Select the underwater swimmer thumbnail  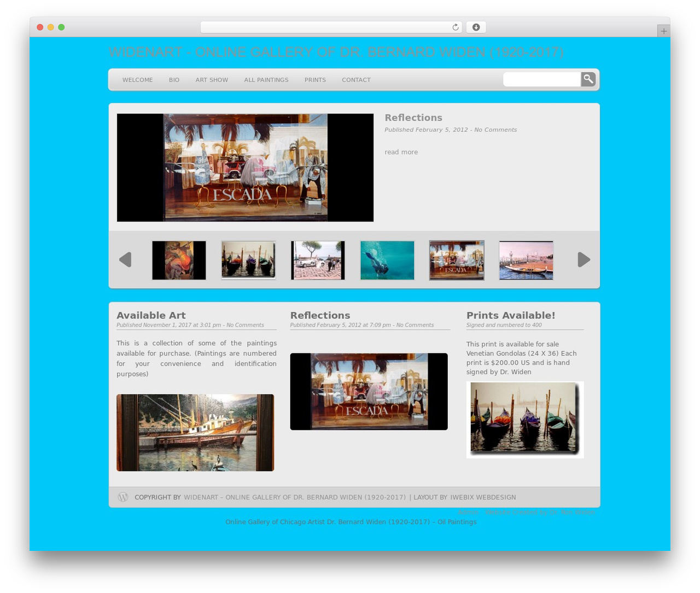[387, 260]
